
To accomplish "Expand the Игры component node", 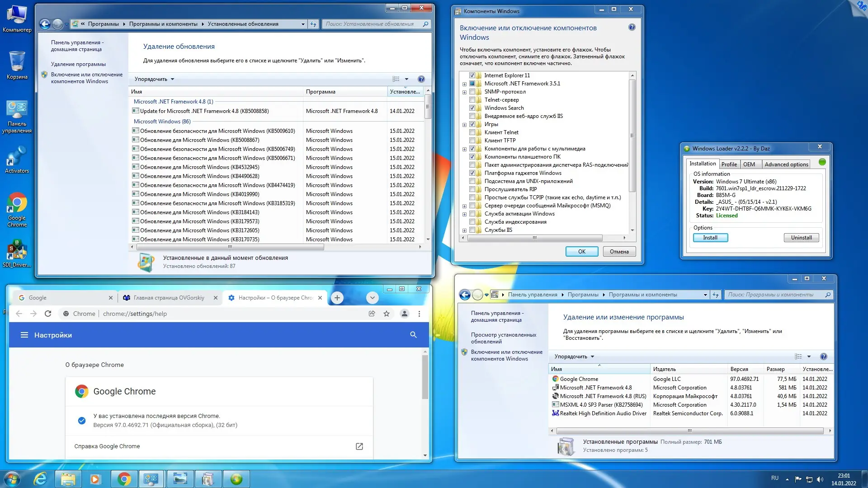I will click(x=464, y=124).
